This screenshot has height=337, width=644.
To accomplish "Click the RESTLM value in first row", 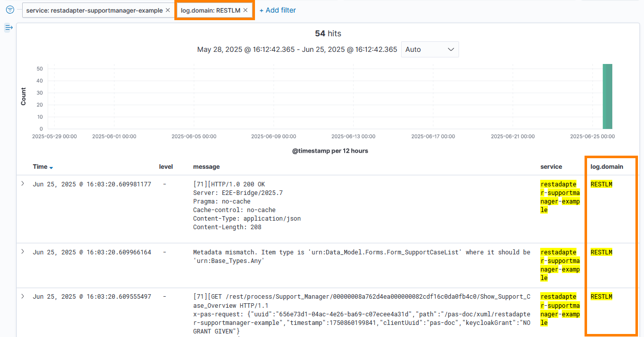I will pos(601,184).
